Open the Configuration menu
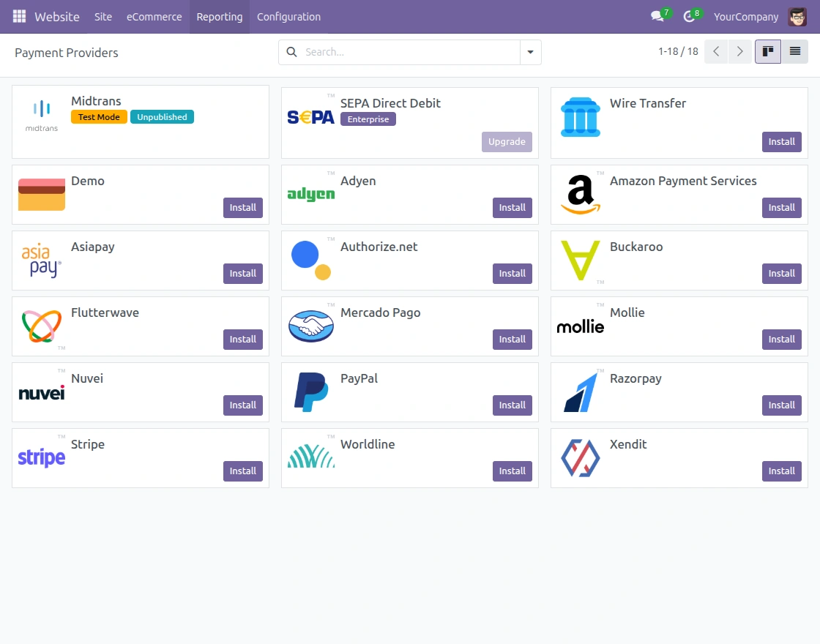Screen dimensions: 820x644 coord(288,17)
